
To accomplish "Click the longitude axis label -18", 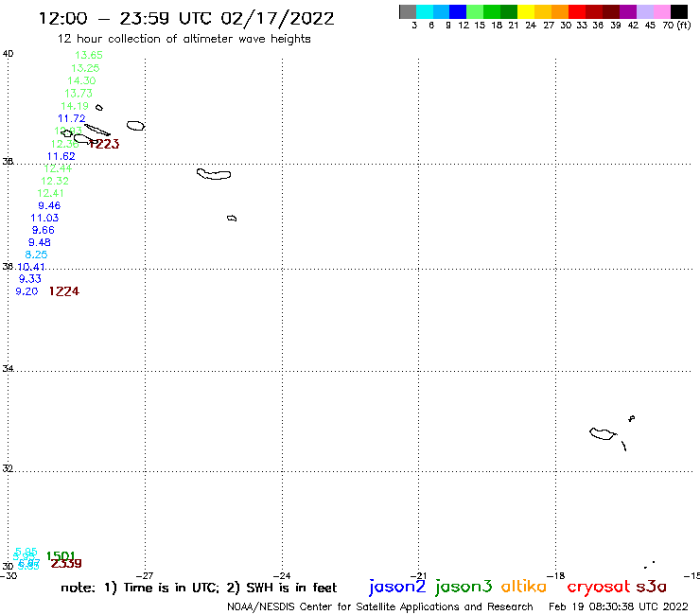I will [x=555, y=576].
